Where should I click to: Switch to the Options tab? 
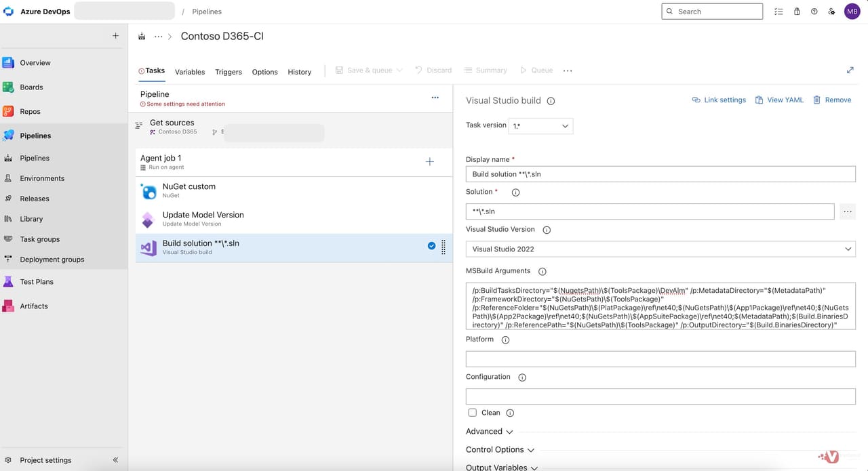(264, 72)
